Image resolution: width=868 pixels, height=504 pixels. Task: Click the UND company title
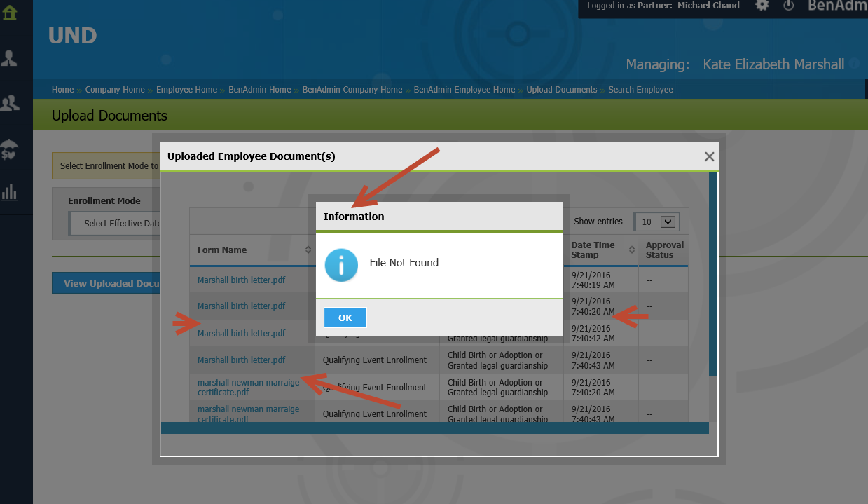coord(73,36)
